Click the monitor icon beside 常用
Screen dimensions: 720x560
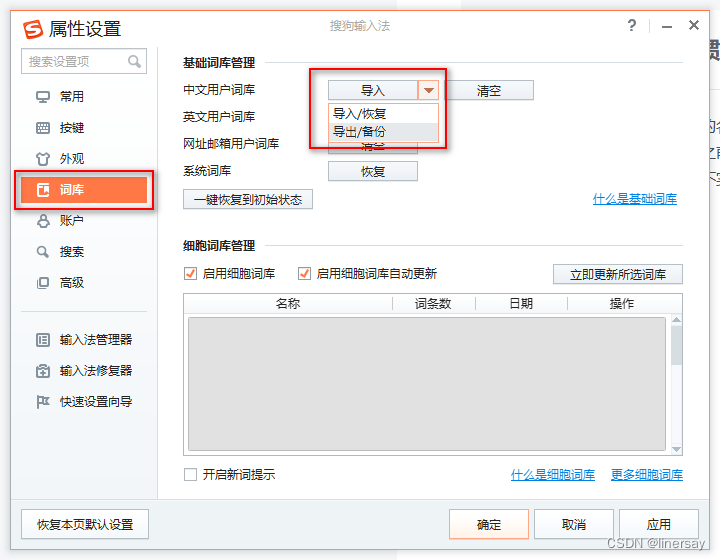pos(43,97)
